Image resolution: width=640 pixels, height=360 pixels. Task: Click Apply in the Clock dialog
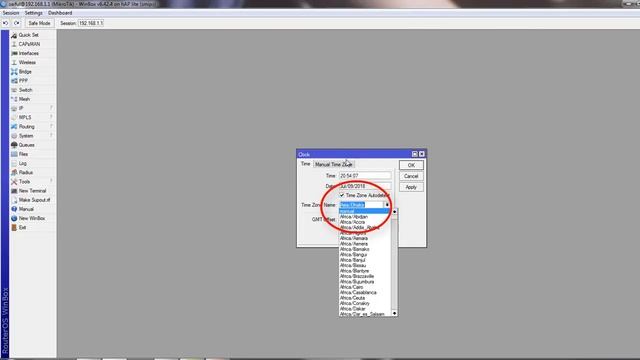pyautogui.click(x=411, y=187)
